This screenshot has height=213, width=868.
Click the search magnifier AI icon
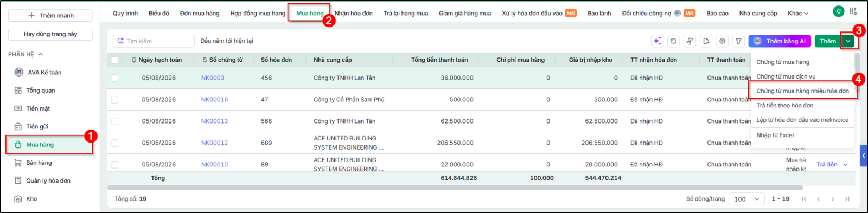(120, 41)
